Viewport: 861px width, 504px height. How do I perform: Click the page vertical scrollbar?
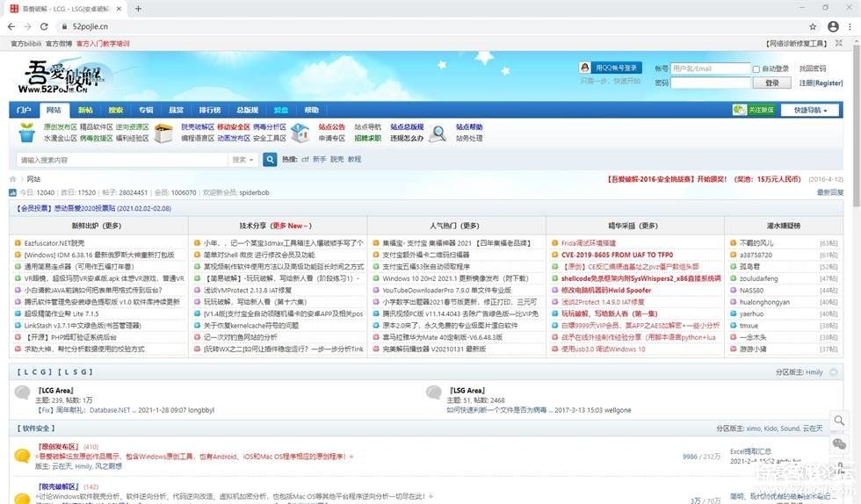pyautogui.click(x=857, y=127)
